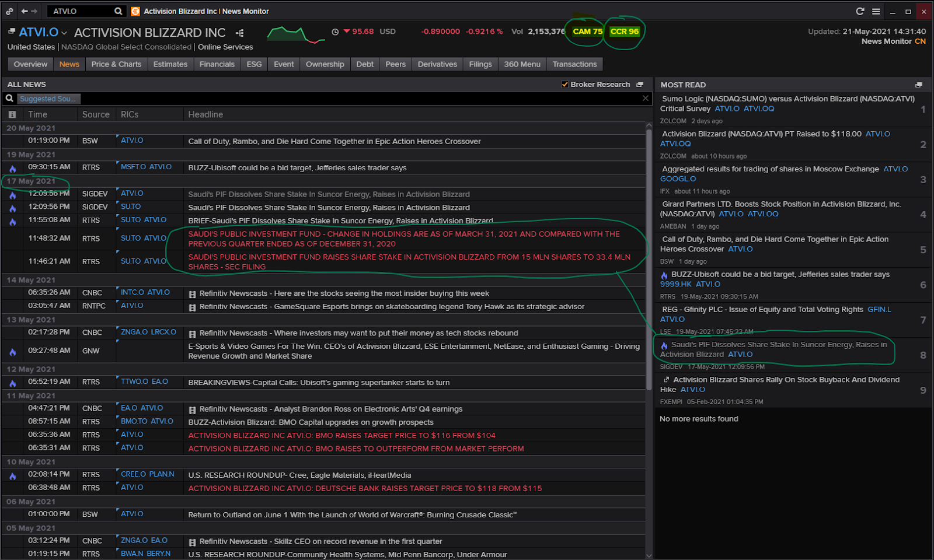The height and width of the screenshot is (560, 934).
Task: Go forward with the right arrow icon
Action: [34, 11]
